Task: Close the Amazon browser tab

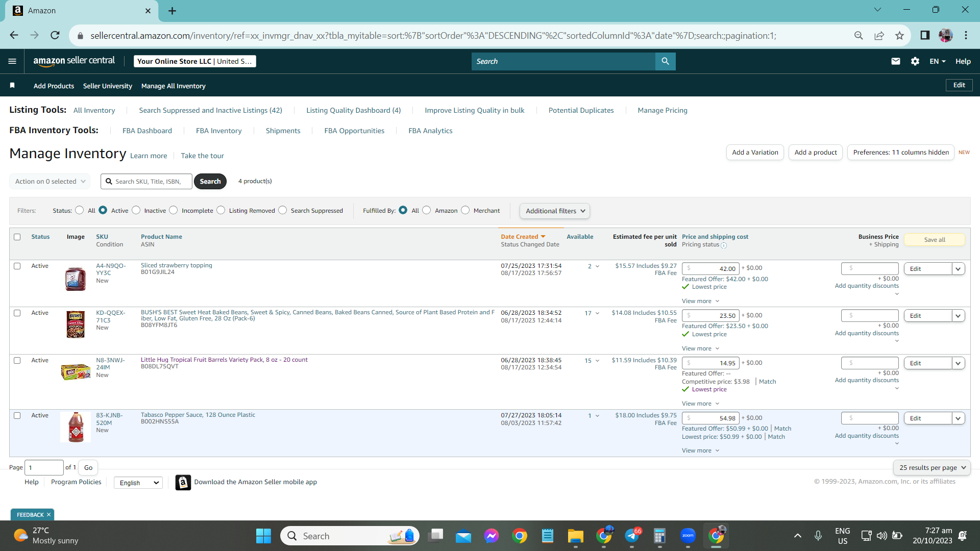Action: click(x=148, y=11)
